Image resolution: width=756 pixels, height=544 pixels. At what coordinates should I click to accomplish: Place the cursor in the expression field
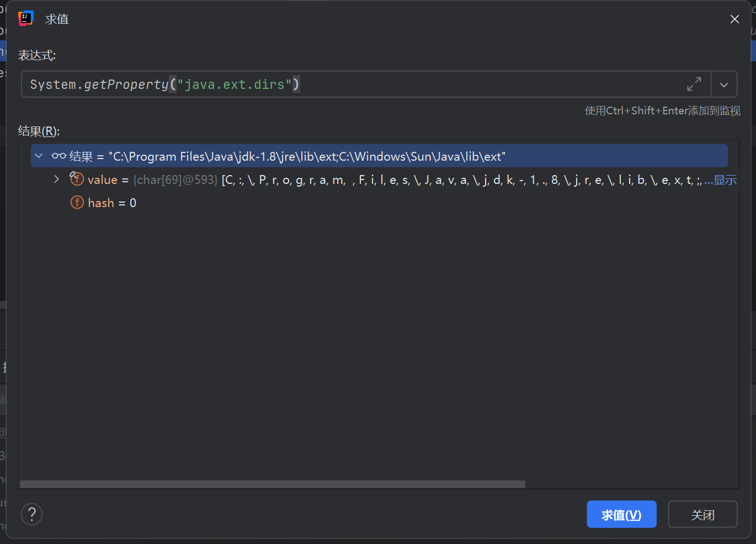click(x=386, y=84)
